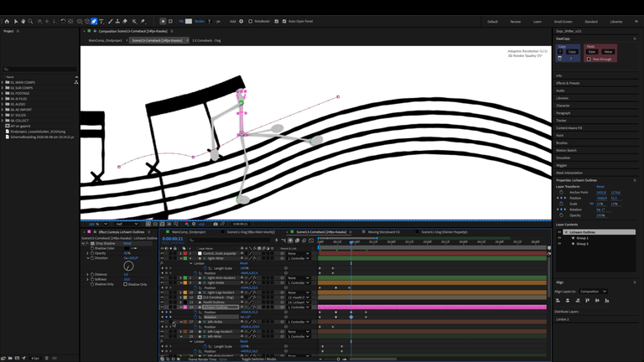The height and width of the screenshot is (362, 644).
Task: Open the Fill color swatch
Action: (189, 21)
